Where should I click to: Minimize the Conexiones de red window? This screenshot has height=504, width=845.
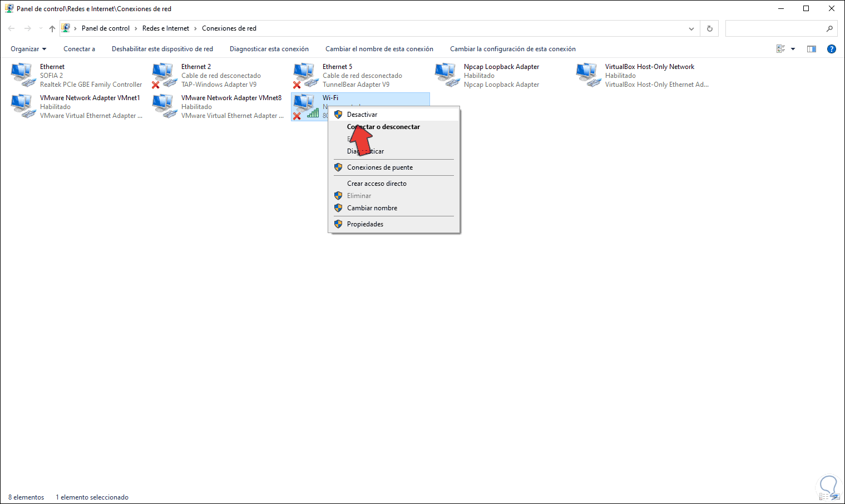tap(781, 8)
